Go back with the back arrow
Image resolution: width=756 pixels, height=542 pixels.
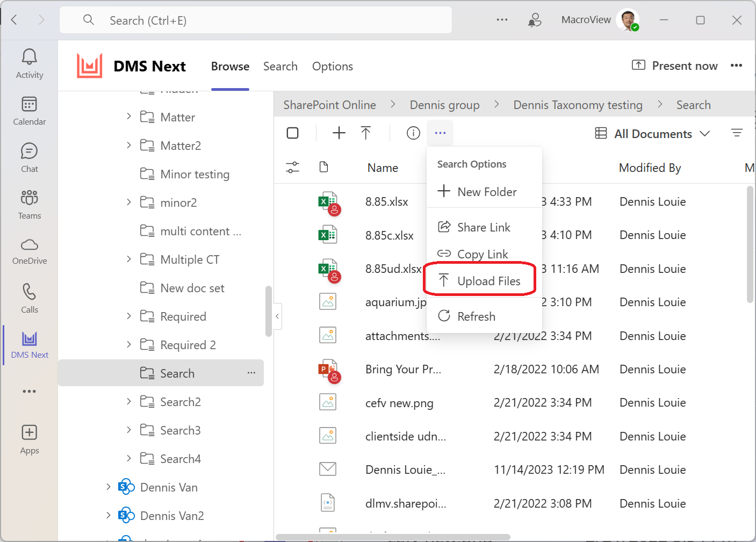[15, 20]
